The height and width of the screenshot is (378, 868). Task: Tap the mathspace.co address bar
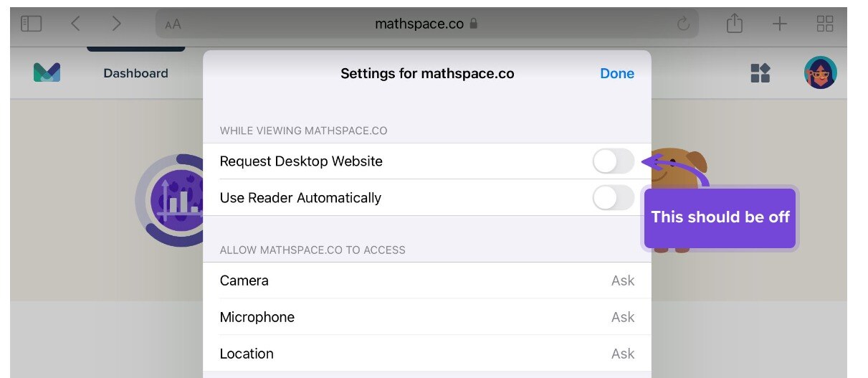[x=427, y=24]
